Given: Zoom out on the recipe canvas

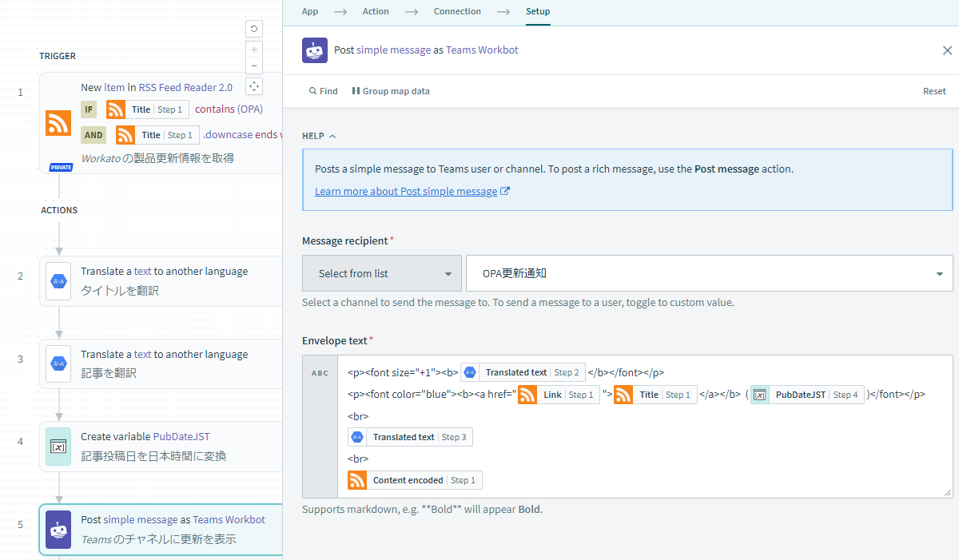Looking at the screenshot, I should point(254,66).
